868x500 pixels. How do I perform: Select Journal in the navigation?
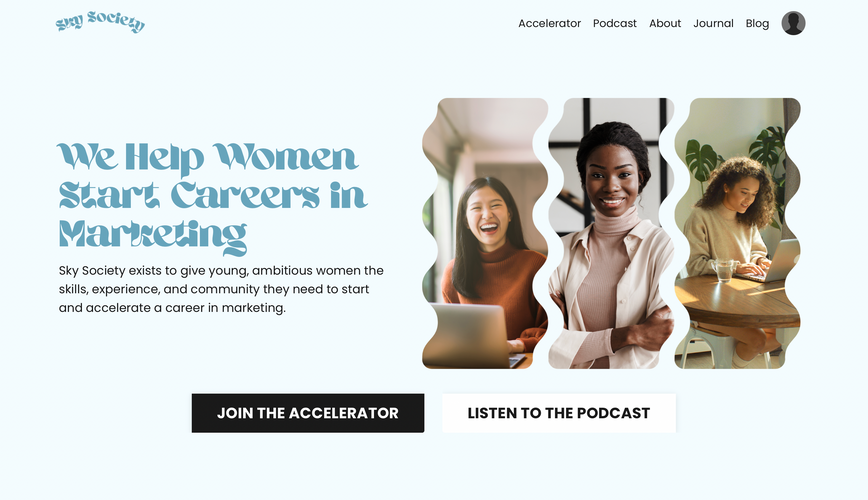[x=713, y=23]
